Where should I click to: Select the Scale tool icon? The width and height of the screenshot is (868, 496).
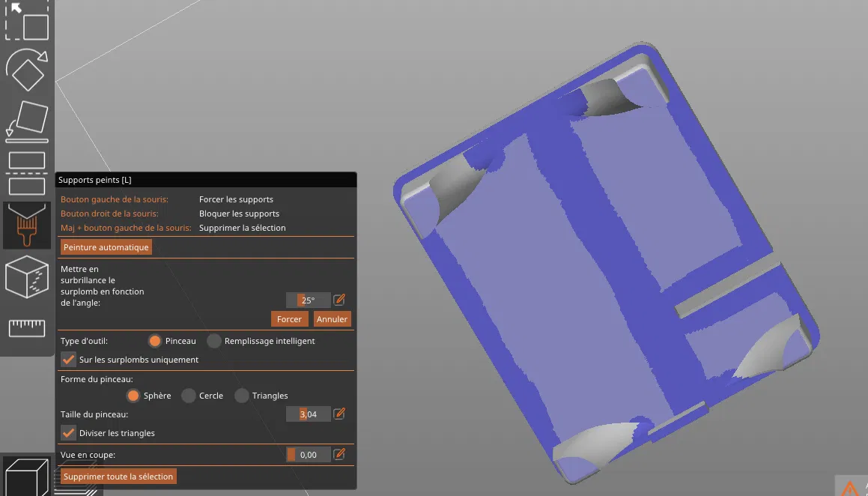click(x=26, y=21)
